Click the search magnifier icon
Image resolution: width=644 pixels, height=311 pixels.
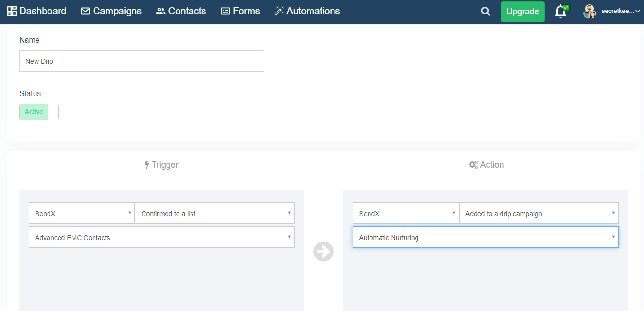(485, 12)
